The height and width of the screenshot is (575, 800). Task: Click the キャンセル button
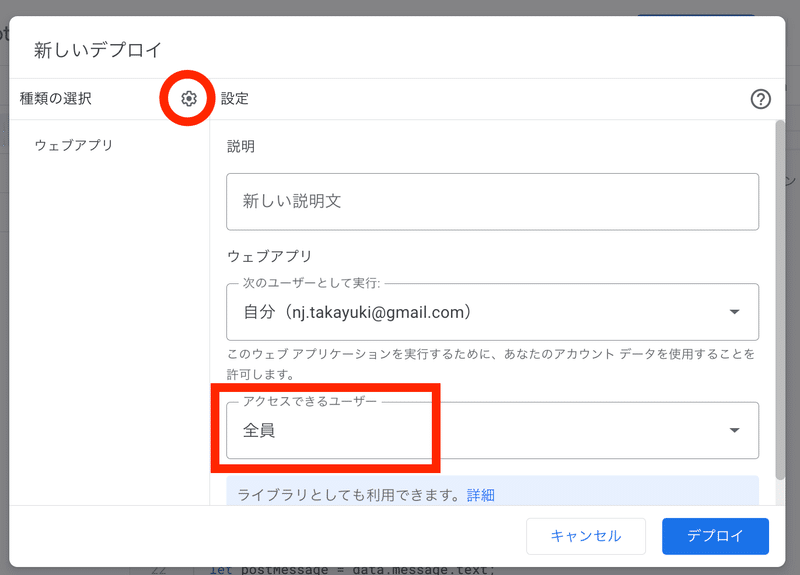[586, 536]
